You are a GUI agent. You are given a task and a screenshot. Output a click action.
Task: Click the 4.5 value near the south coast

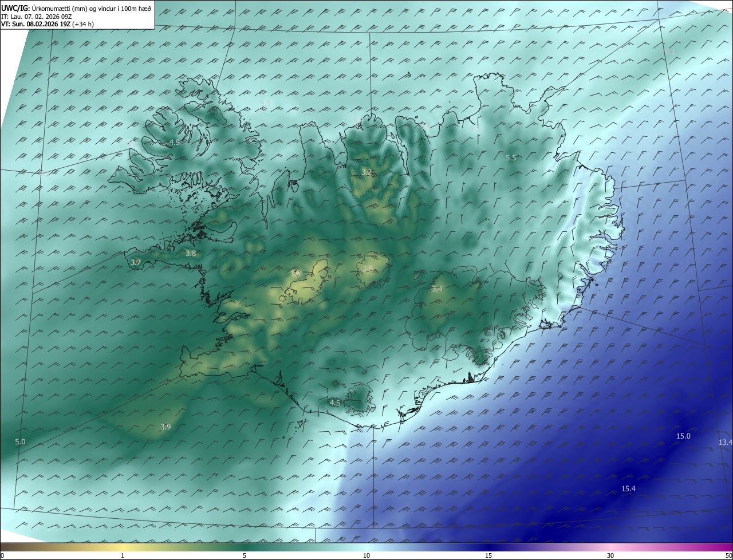335,403
